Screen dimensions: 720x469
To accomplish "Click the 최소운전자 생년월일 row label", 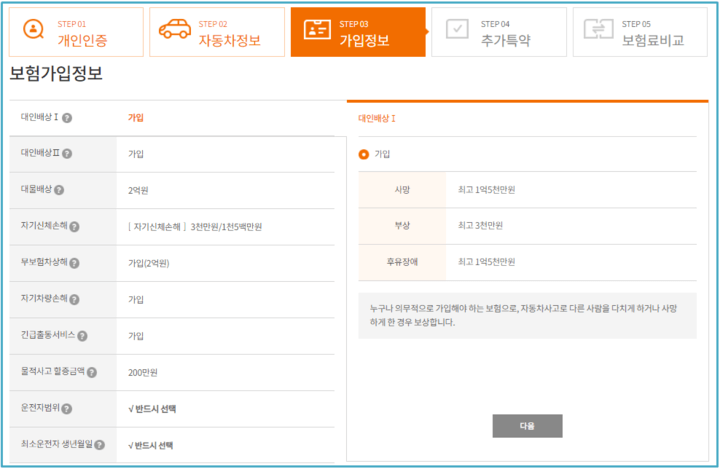I will 56,444.
